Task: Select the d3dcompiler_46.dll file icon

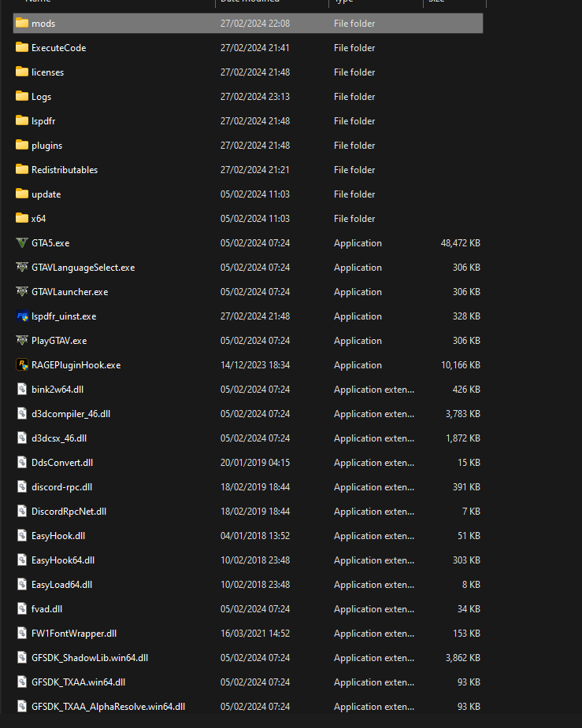Action: coord(22,414)
